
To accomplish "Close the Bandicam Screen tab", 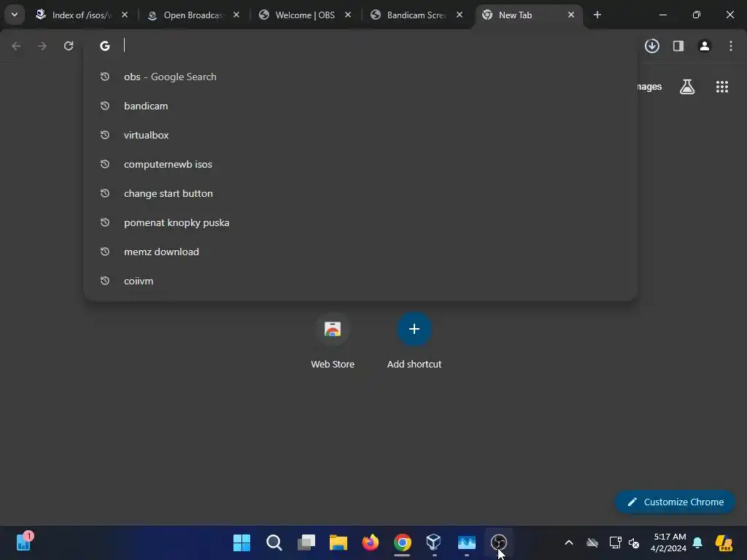I will coord(460,15).
